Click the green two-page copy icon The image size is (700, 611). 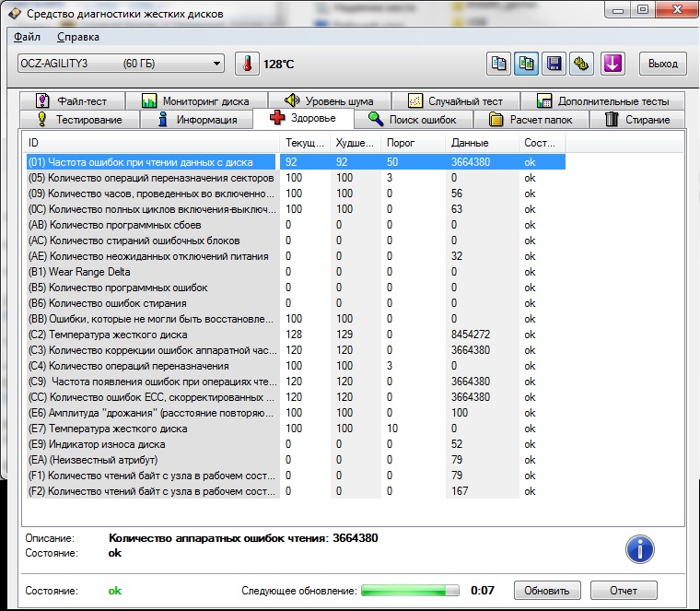click(x=526, y=64)
